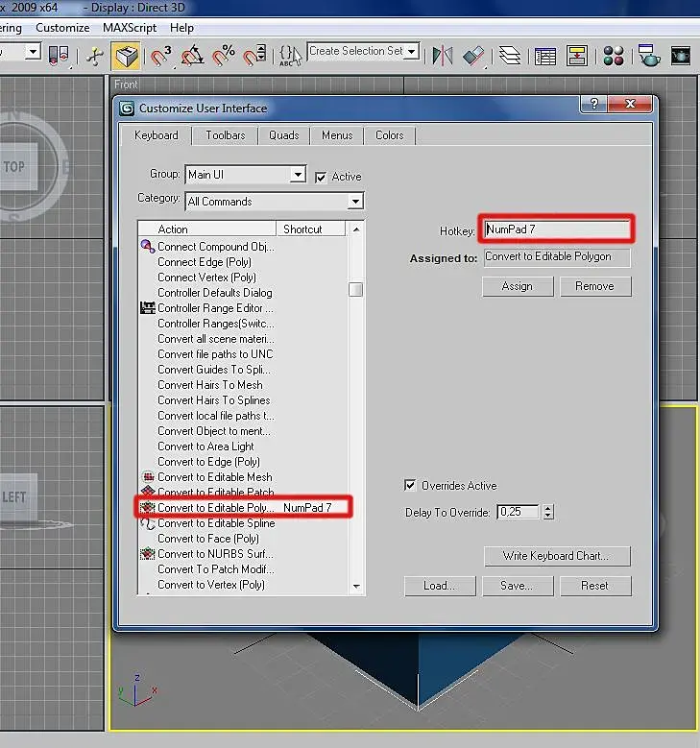
Task: Select Convert file paths to UNC row
Action: (x=215, y=354)
